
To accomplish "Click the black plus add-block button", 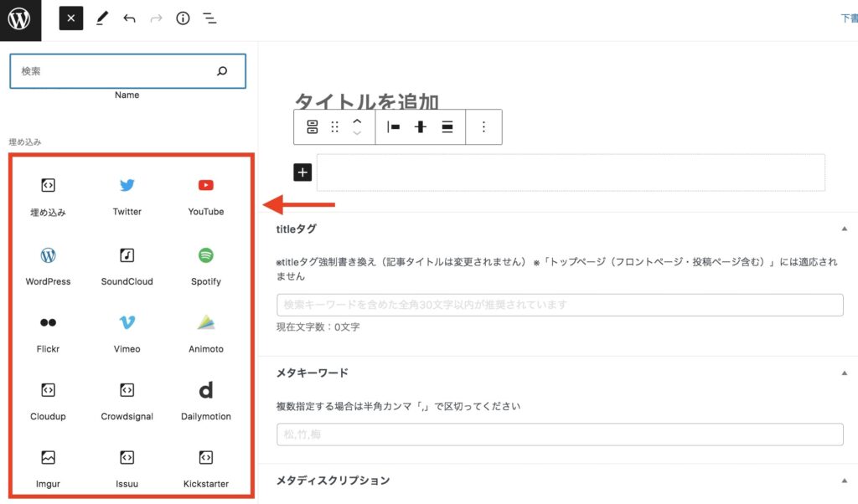I will coord(302,172).
